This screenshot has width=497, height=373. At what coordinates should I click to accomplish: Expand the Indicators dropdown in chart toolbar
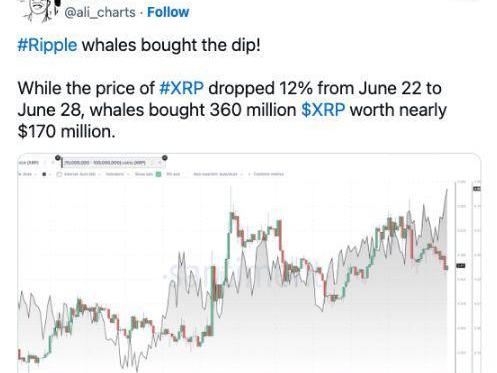tap(117, 174)
